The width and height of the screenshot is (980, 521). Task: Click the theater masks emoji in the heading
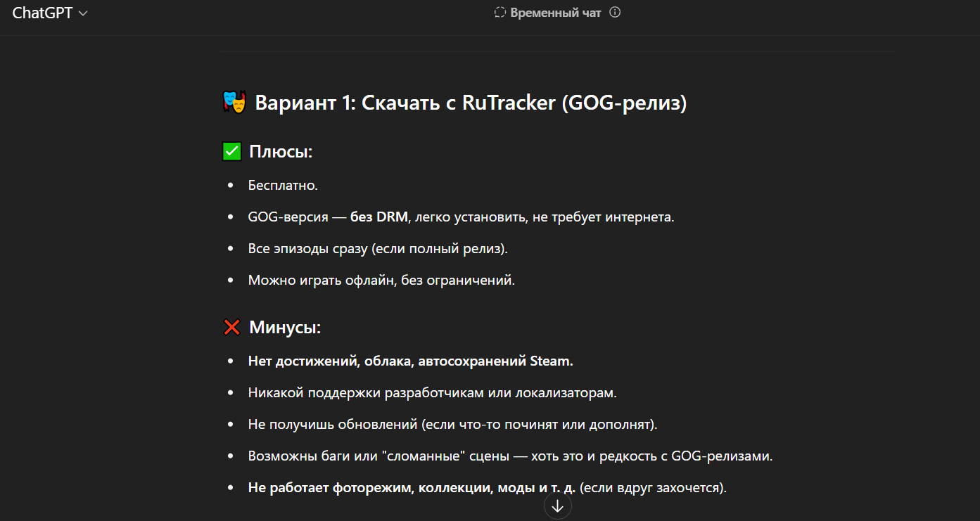(234, 103)
